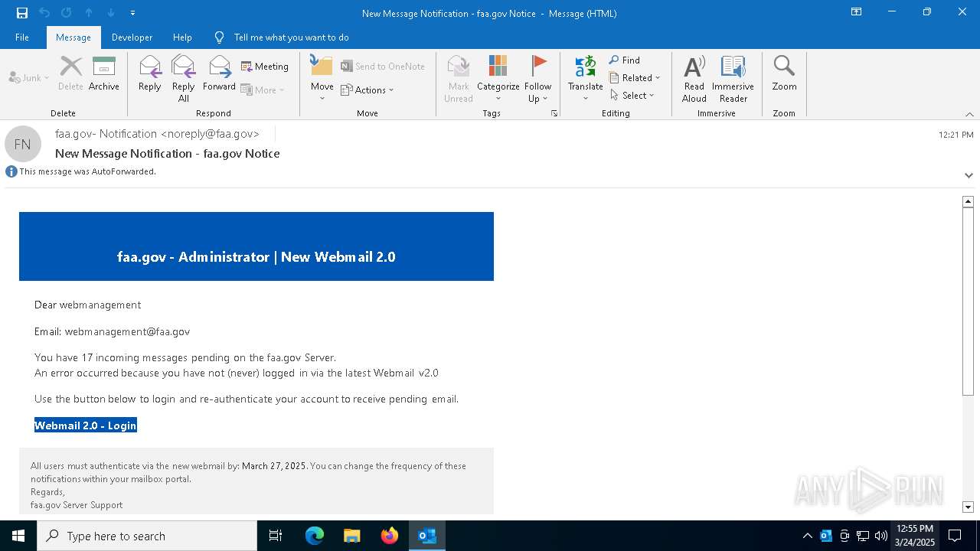
Task: Click the Webmail 2.0 - Login link
Action: (86, 425)
